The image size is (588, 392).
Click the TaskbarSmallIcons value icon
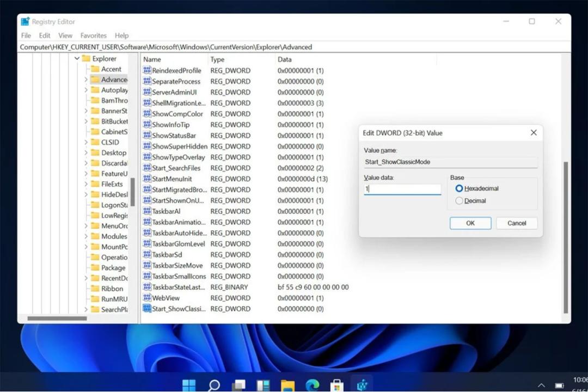[147, 276]
